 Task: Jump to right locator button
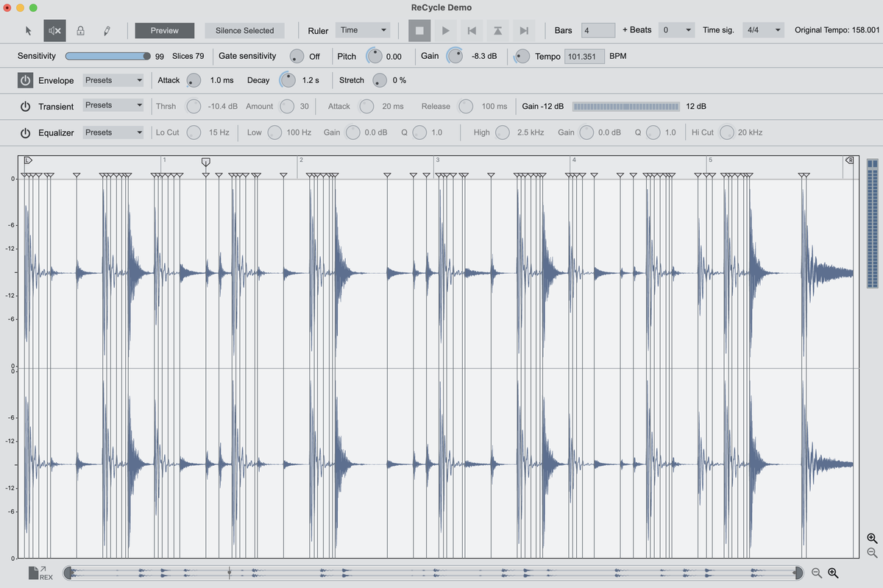coord(524,30)
